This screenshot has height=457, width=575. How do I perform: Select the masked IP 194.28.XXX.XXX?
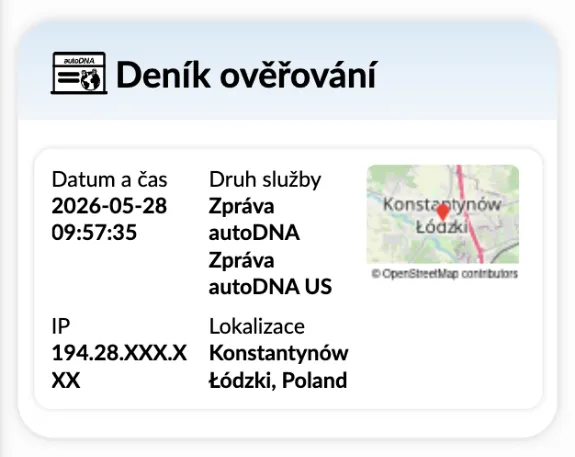coord(119,366)
